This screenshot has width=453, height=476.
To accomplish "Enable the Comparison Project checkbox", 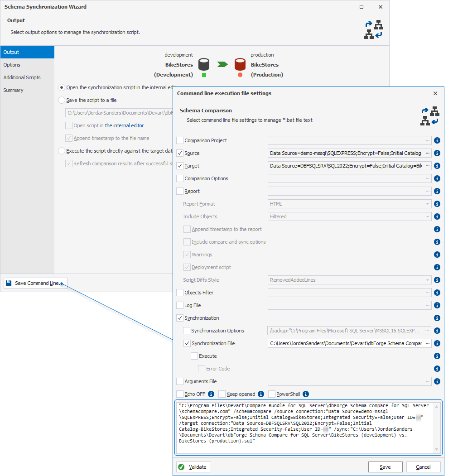I will pos(180,140).
